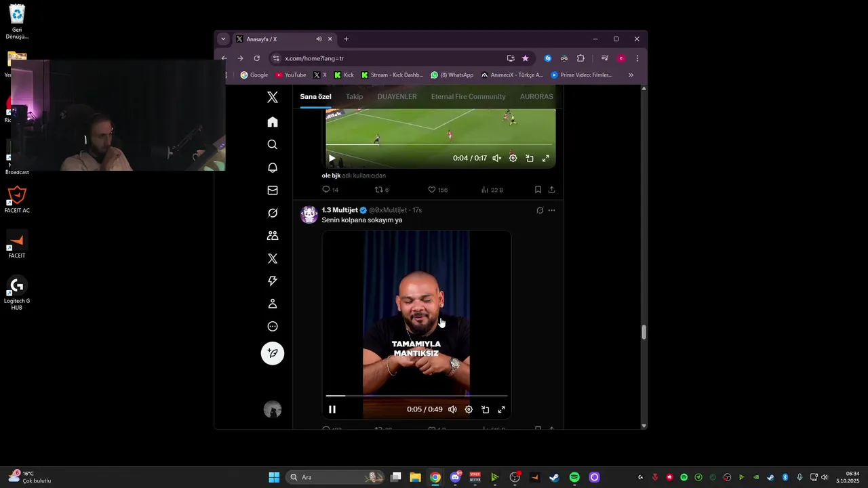Open the (8) WhatsApp bookmark

(x=452, y=75)
